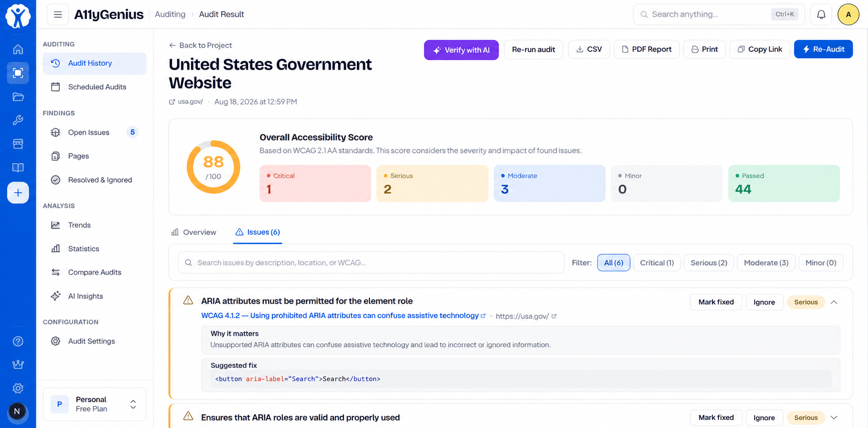Screen dimensions: 868x428
Task: Filter issues by Critical (1)
Action: [657, 263]
